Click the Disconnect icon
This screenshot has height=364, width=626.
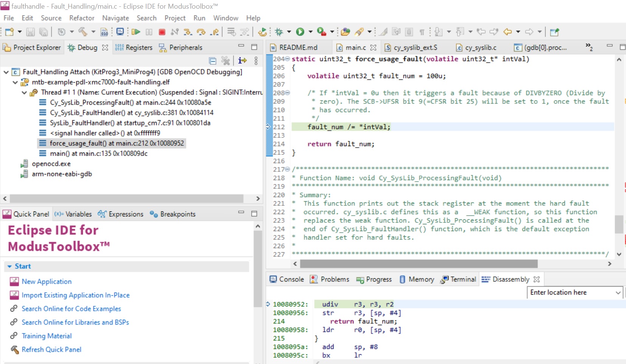(x=174, y=32)
